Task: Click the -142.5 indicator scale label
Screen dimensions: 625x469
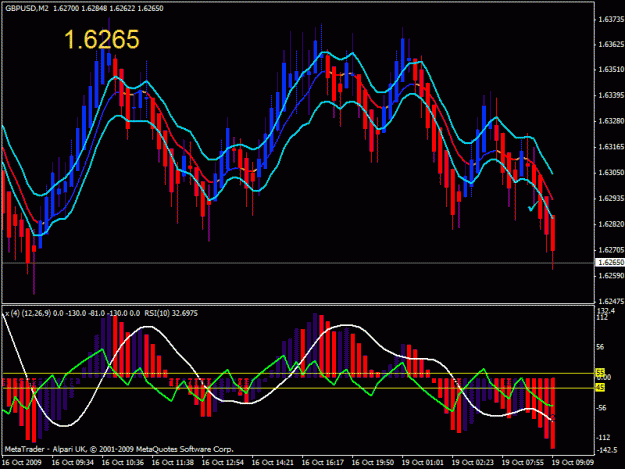Action: (x=606, y=450)
